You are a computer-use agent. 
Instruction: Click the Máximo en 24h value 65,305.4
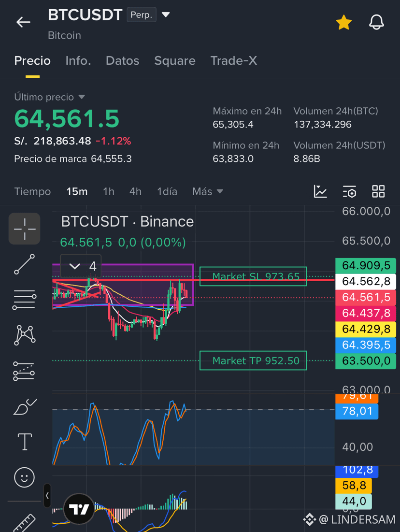[233, 125]
